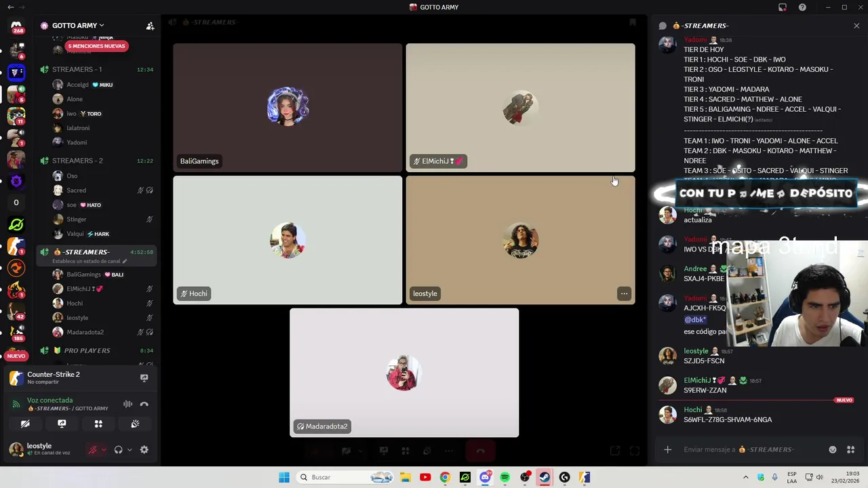Focus Madaradota2 video tile
The width and height of the screenshot is (868, 488).
tap(404, 373)
